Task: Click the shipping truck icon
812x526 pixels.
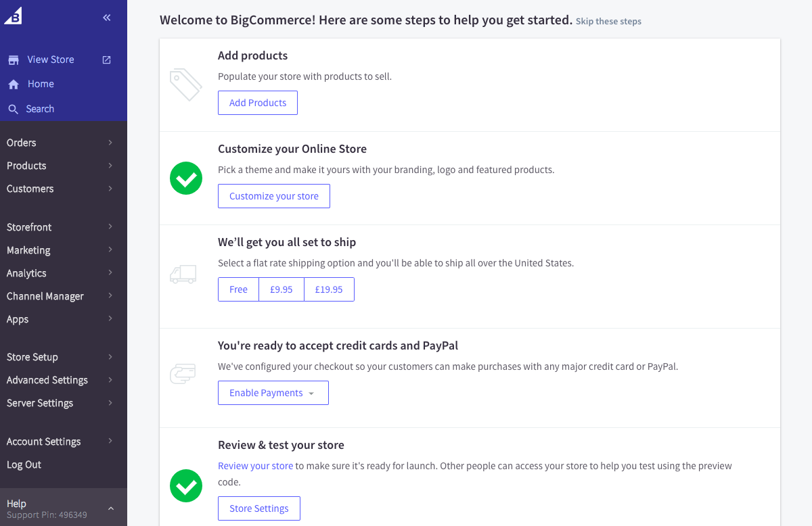Action: [x=183, y=274]
